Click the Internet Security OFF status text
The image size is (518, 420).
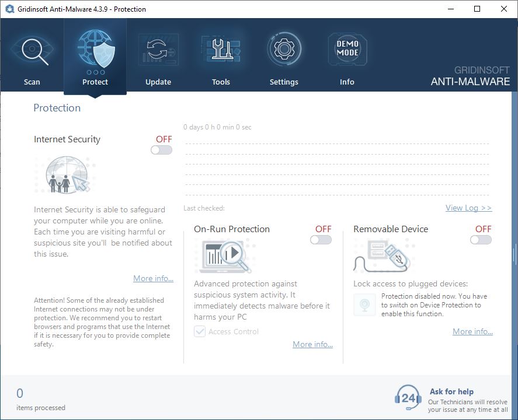click(x=164, y=139)
